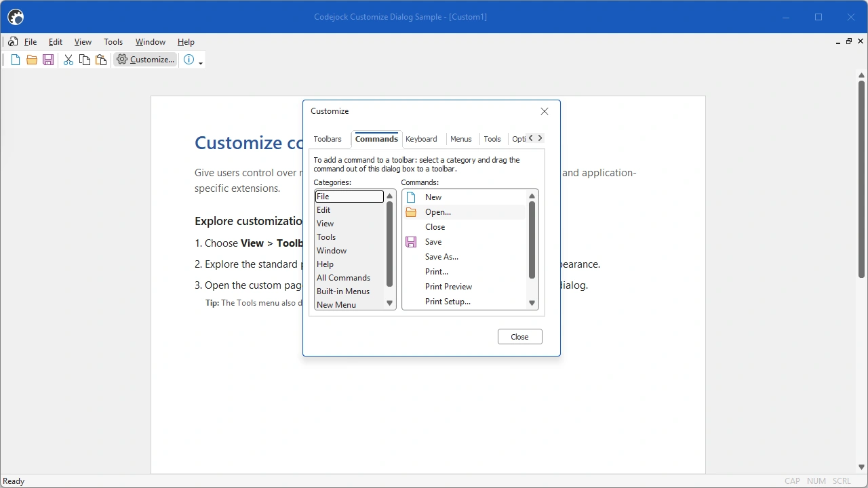Click the Commands list scrollbar thumb
Viewport: 868px width, 488px height.
coord(532,240)
